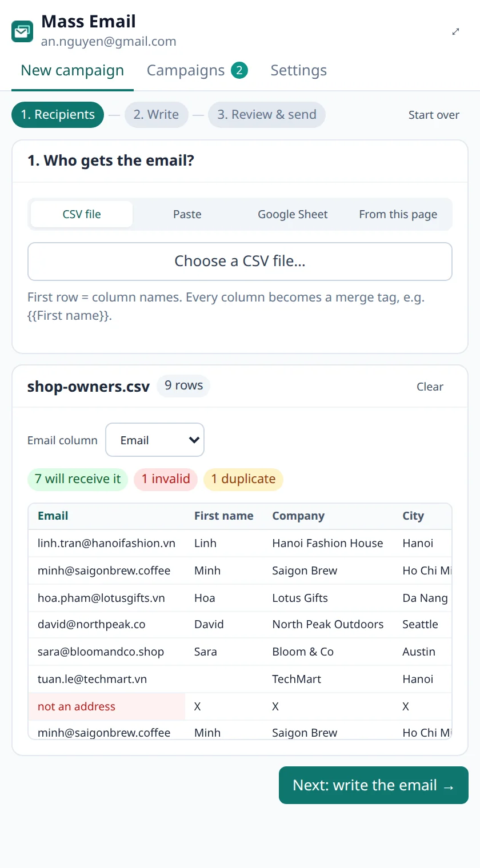Click the first name David cell
The width and height of the screenshot is (480, 868).
tap(224, 624)
